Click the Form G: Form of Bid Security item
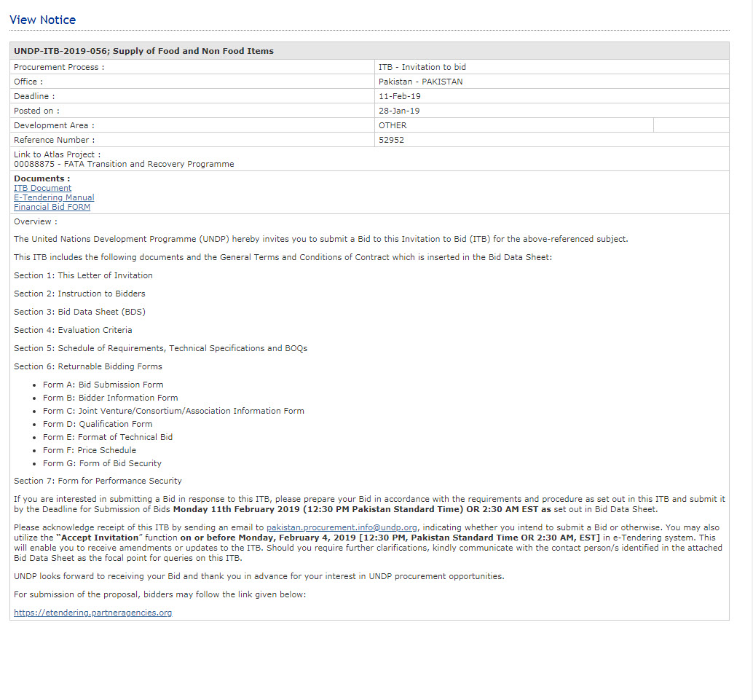The image size is (753, 700). tap(102, 463)
